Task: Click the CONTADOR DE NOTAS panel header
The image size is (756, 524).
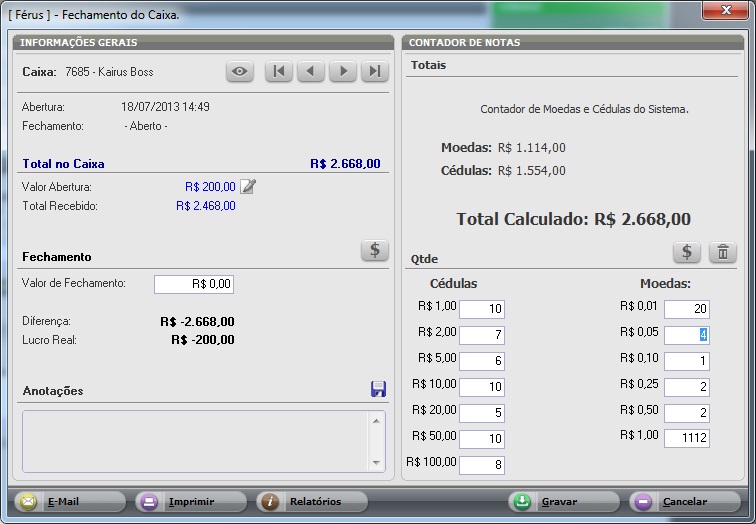Action: [573, 42]
